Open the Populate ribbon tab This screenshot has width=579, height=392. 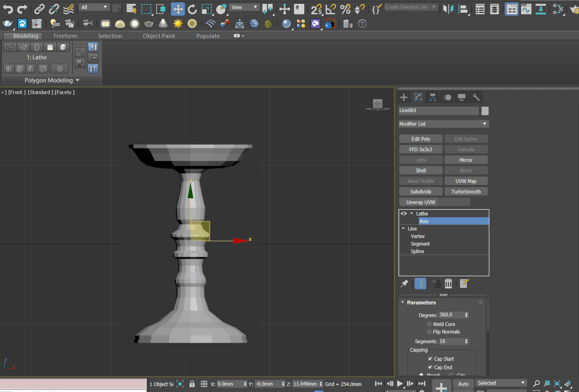pyautogui.click(x=208, y=36)
